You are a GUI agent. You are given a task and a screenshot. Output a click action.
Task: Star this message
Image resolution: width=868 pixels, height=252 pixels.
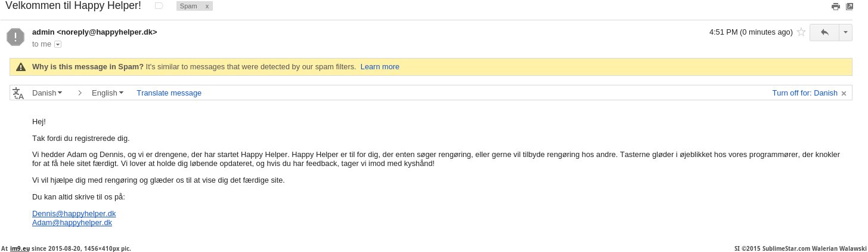(x=801, y=32)
